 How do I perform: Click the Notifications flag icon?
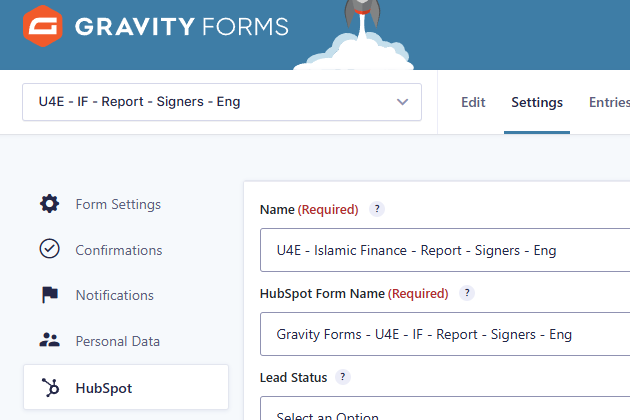(50, 295)
